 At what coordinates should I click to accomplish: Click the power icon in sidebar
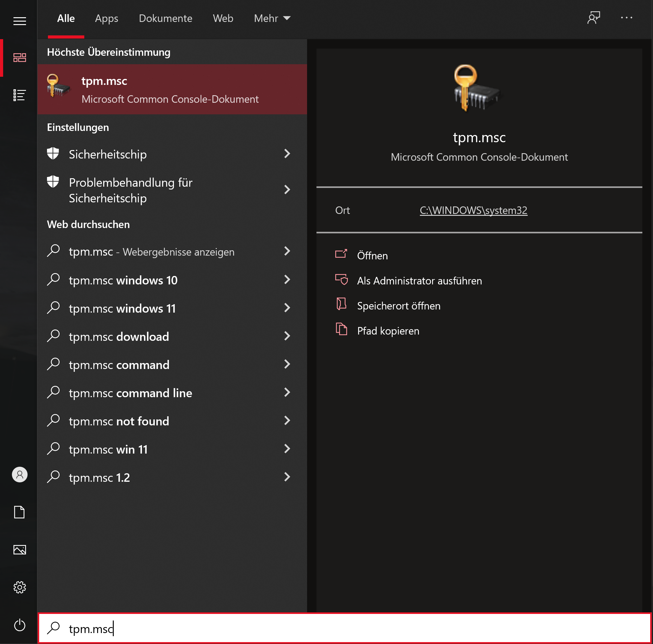[20, 625]
